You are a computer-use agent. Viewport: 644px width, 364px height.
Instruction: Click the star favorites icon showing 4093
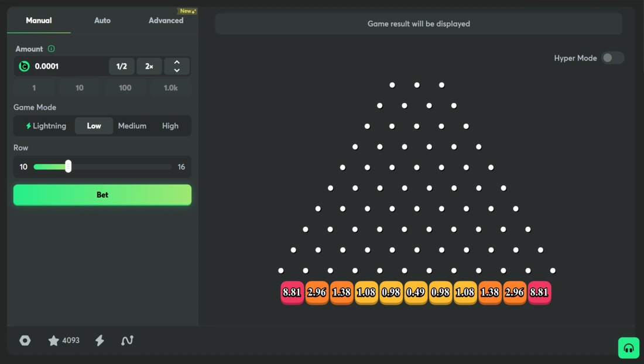point(54,341)
